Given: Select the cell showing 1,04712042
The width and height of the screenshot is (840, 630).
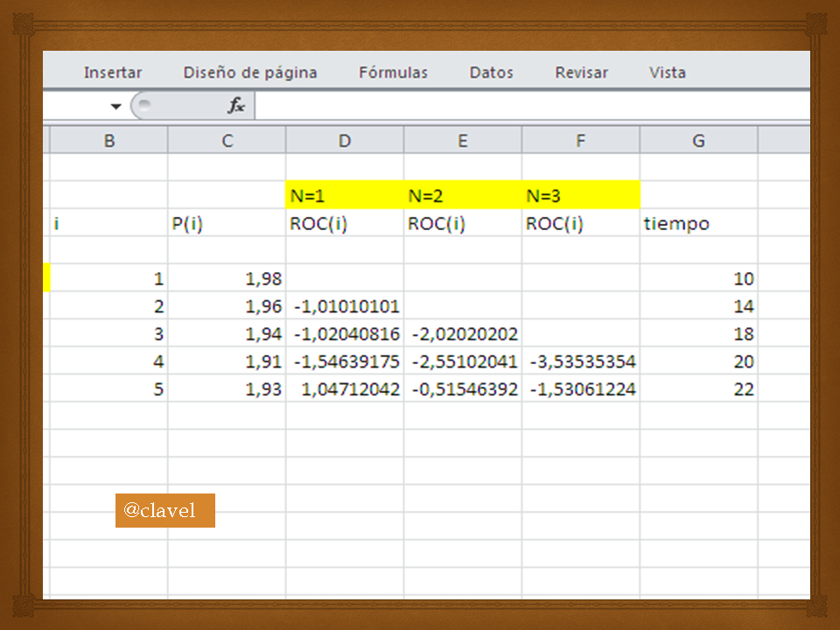Looking at the screenshot, I should pyautogui.click(x=345, y=388).
